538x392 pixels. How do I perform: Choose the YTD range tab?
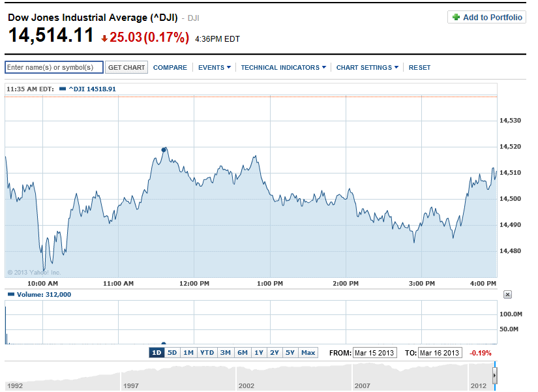[x=207, y=353]
